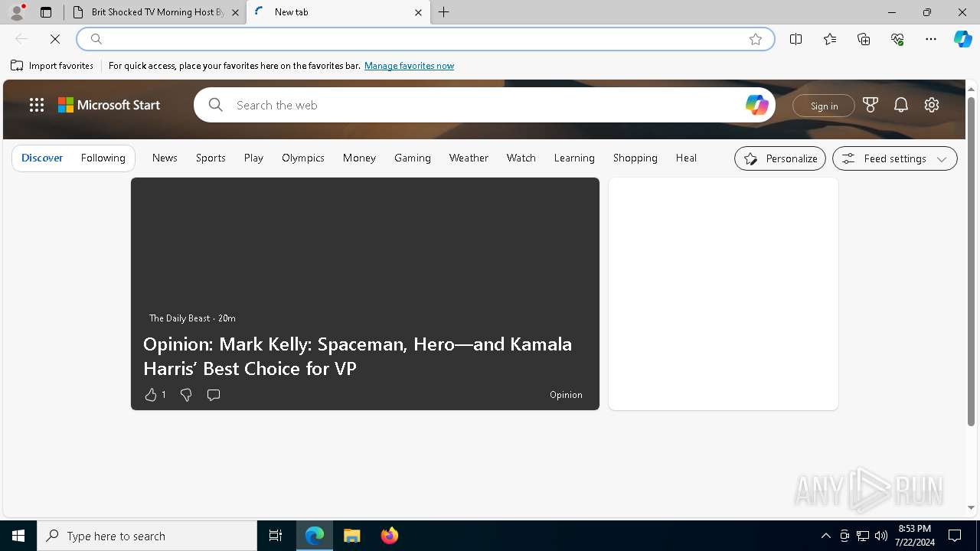
Task: Open Copilot sidebar
Action: tap(962, 39)
